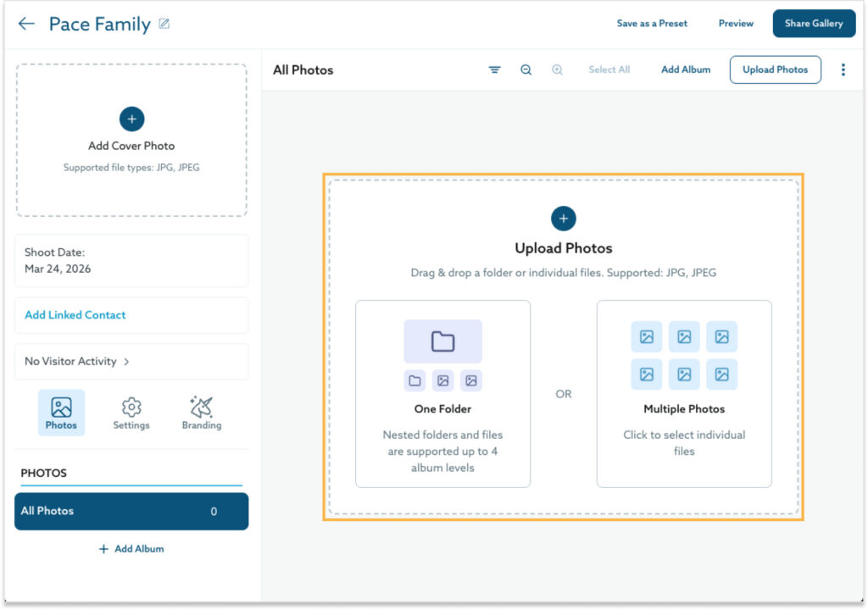
Task: Choose the One Folder upload option
Action: click(x=442, y=394)
